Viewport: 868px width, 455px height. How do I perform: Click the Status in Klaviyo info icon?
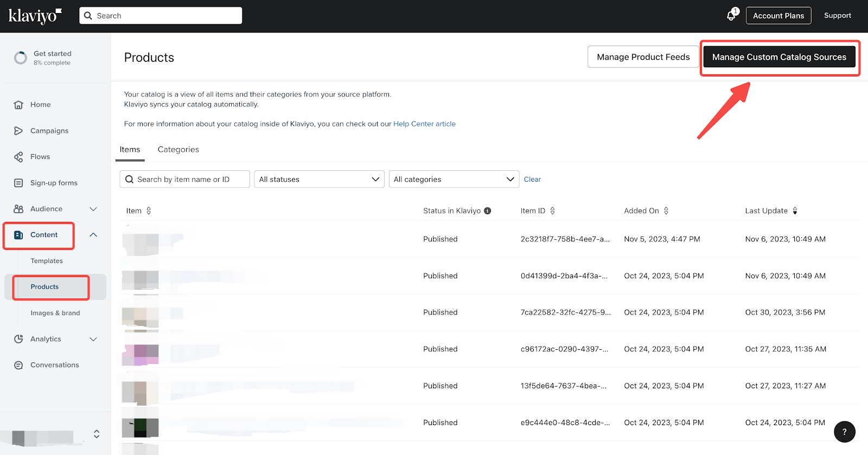[488, 211]
